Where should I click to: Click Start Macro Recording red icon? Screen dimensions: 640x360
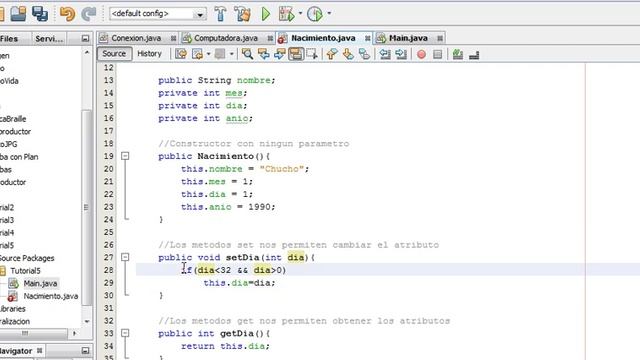(x=421, y=54)
